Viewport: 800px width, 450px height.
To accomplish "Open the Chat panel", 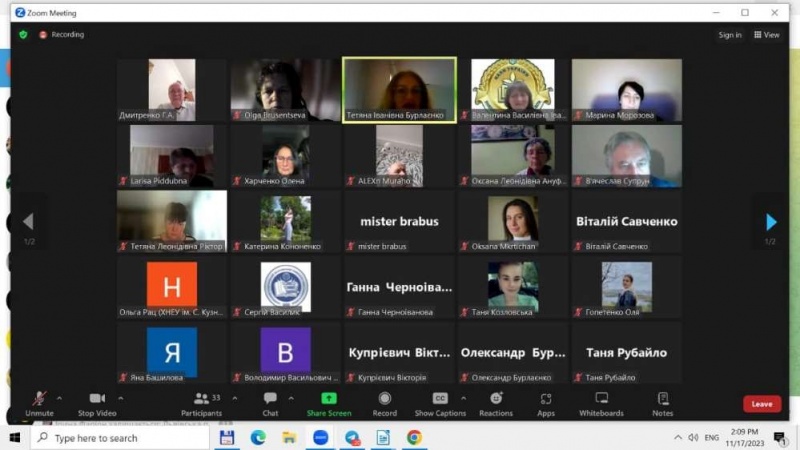I will 270,402.
